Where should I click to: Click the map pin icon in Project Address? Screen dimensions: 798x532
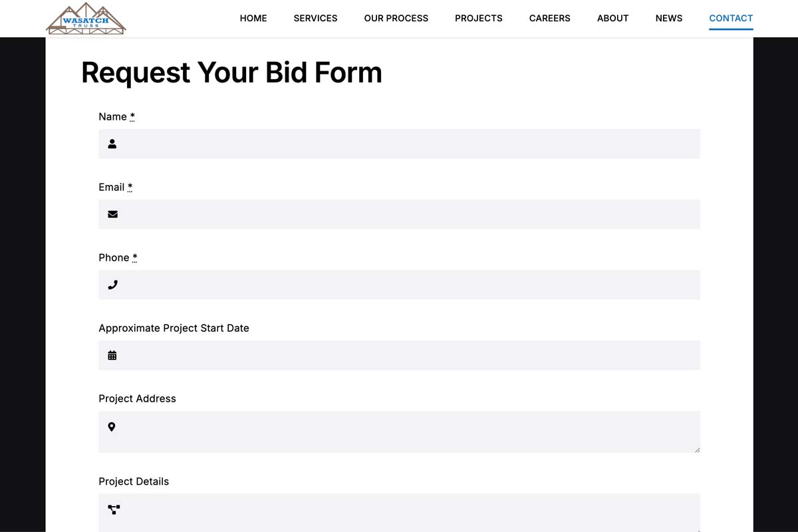(x=112, y=427)
